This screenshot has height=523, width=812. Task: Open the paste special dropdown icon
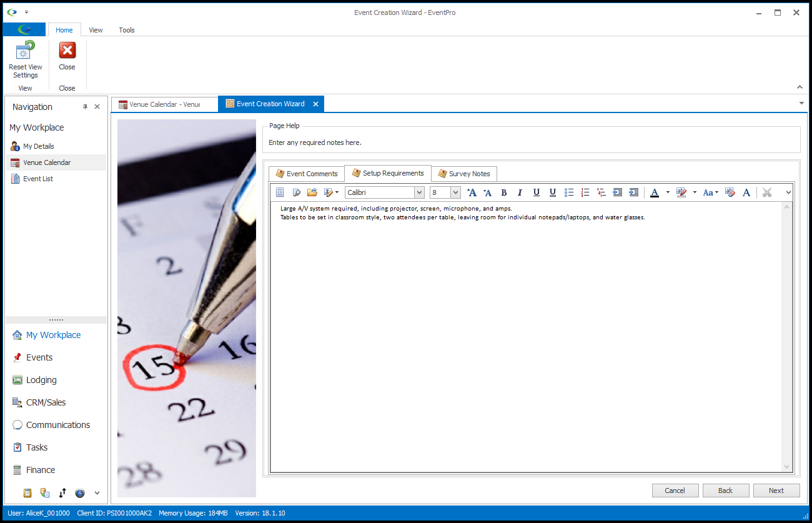tap(331, 192)
